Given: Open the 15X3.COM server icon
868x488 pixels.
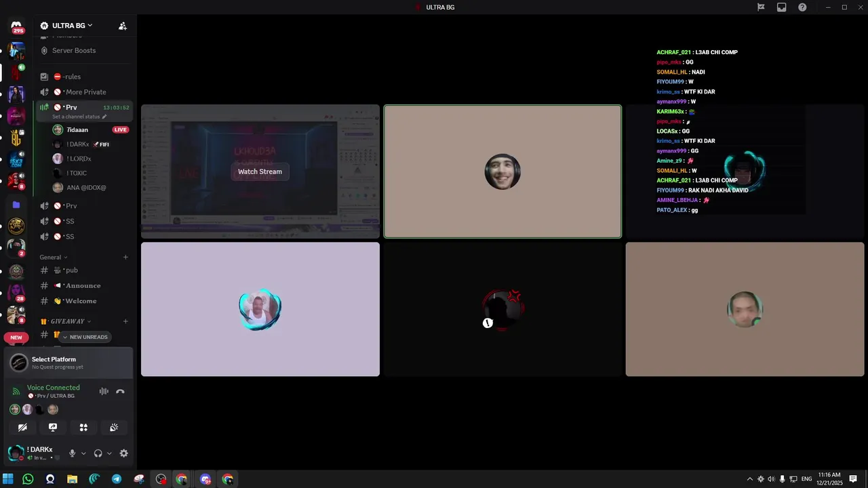Looking at the screenshot, I should click(16, 160).
